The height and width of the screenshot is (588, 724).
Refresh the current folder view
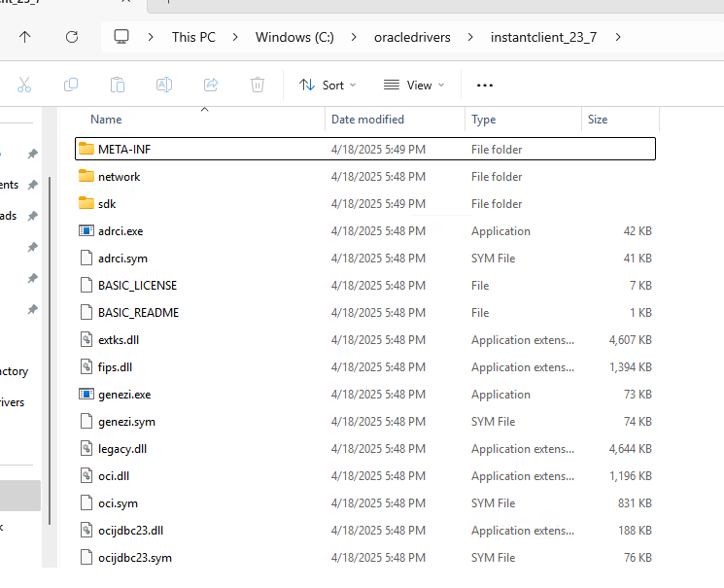(x=71, y=37)
